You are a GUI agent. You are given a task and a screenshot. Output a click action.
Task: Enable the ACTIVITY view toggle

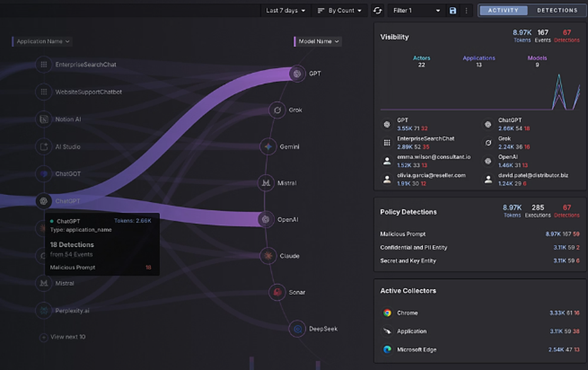click(x=505, y=10)
